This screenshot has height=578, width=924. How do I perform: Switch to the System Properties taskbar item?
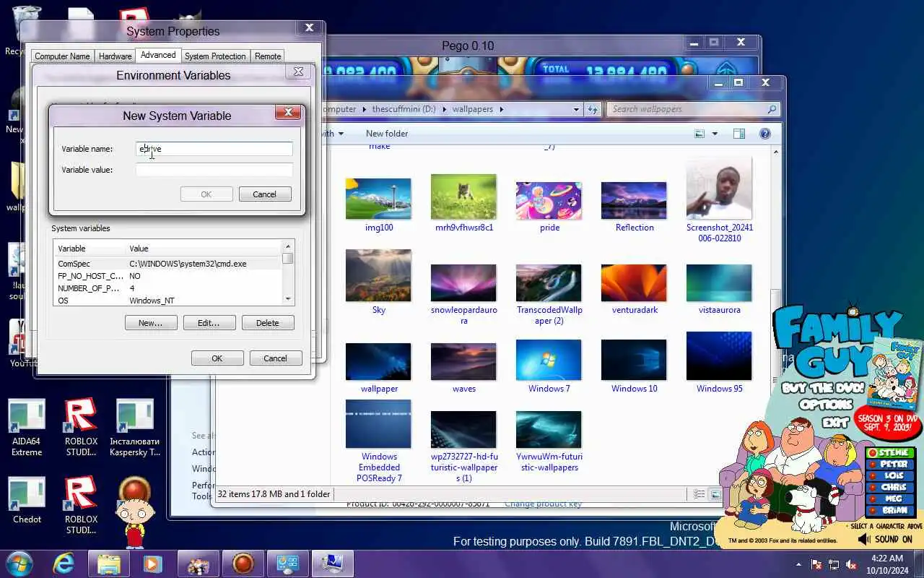332,564
